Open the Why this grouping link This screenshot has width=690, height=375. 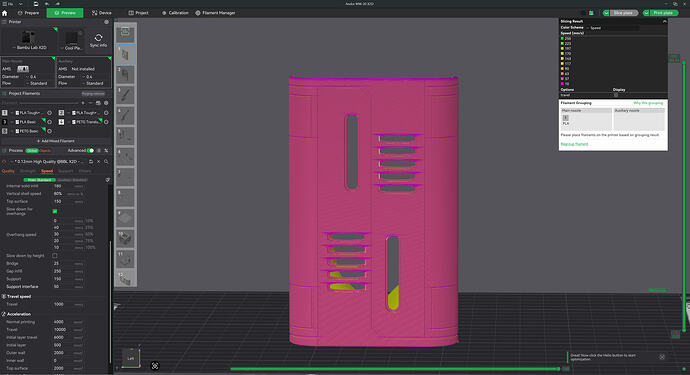tap(648, 103)
